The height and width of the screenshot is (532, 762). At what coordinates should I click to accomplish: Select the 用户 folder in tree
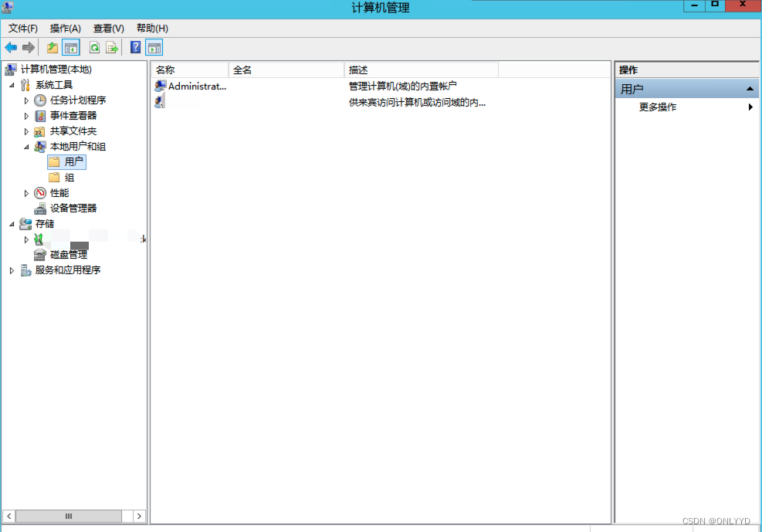click(x=67, y=162)
